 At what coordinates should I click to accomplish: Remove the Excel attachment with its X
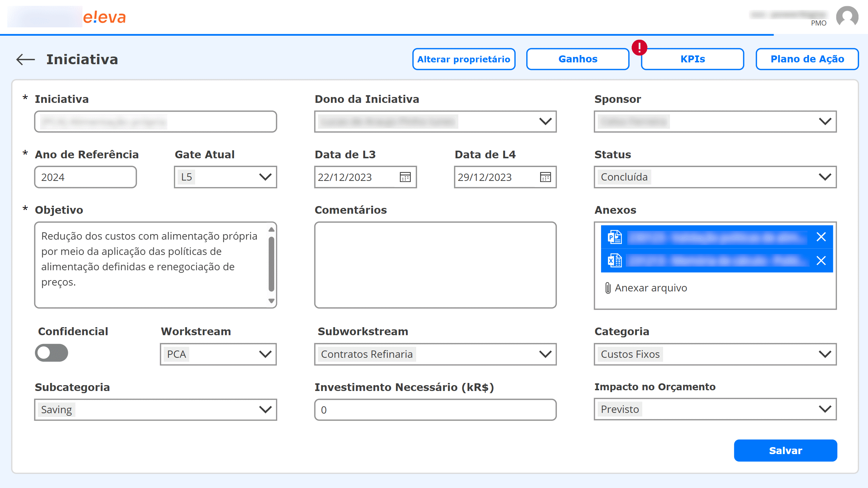click(821, 261)
